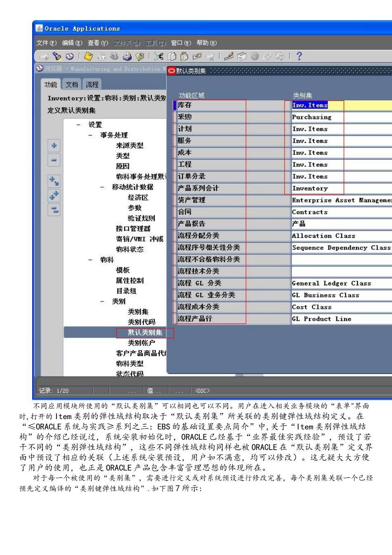392x555 pixels.
Task: Click the Switch Responsibilities toolbar icon
Action: point(114,57)
